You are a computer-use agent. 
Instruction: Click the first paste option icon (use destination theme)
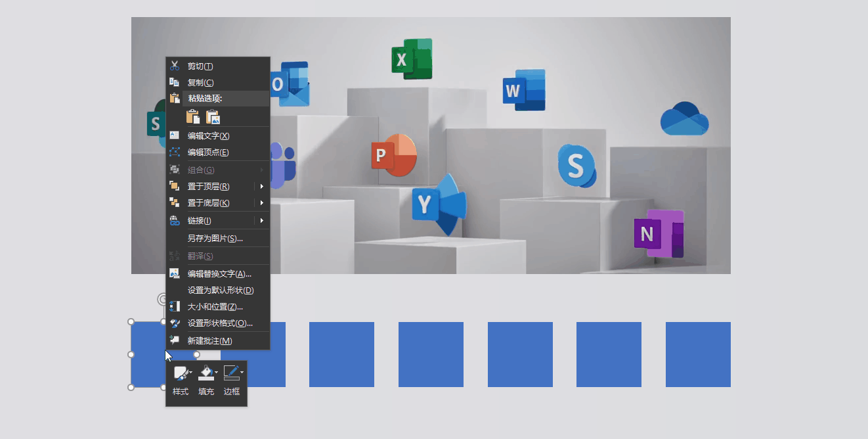click(x=193, y=117)
